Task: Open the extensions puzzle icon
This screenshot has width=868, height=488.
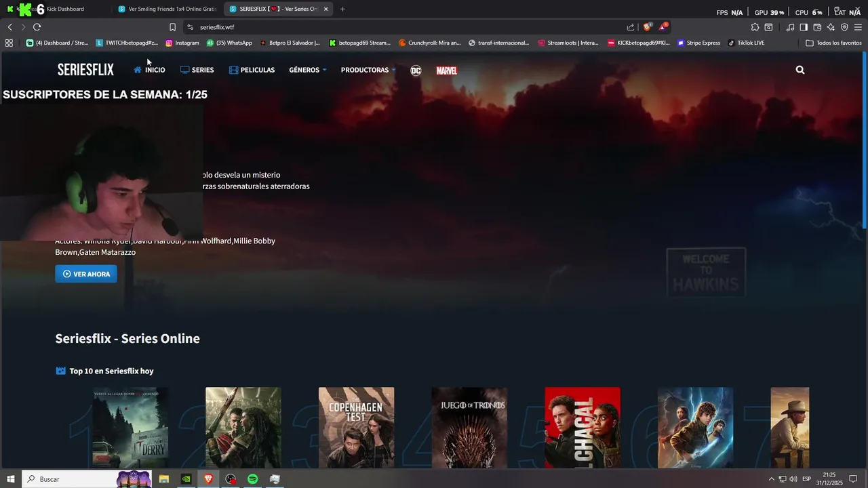Action: pyautogui.click(x=755, y=27)
